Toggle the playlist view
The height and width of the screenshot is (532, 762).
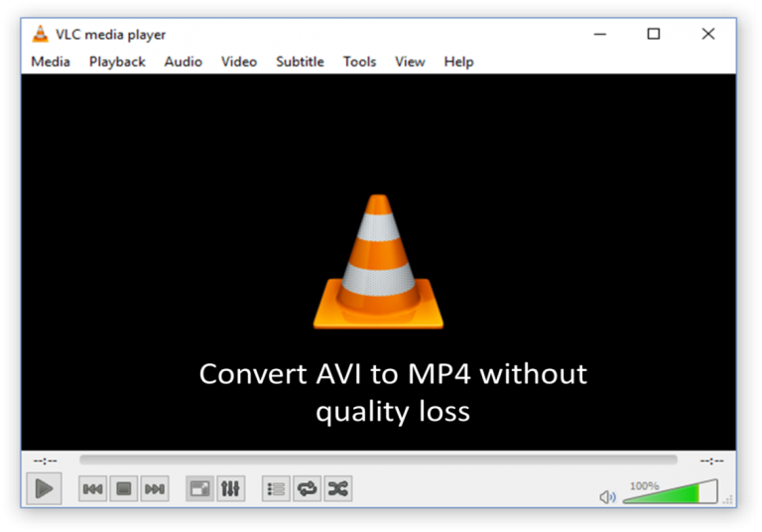pos(276,488)
